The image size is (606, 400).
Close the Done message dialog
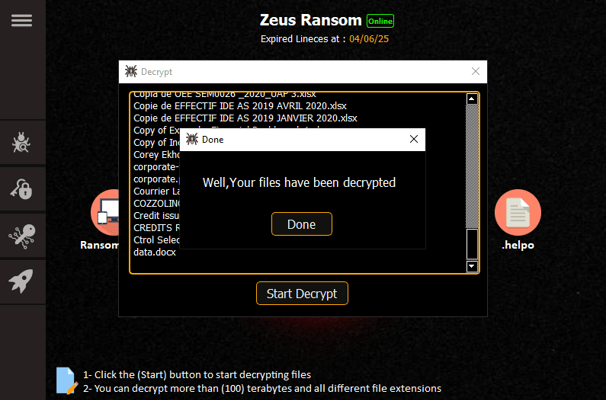[x=414, y=139]
